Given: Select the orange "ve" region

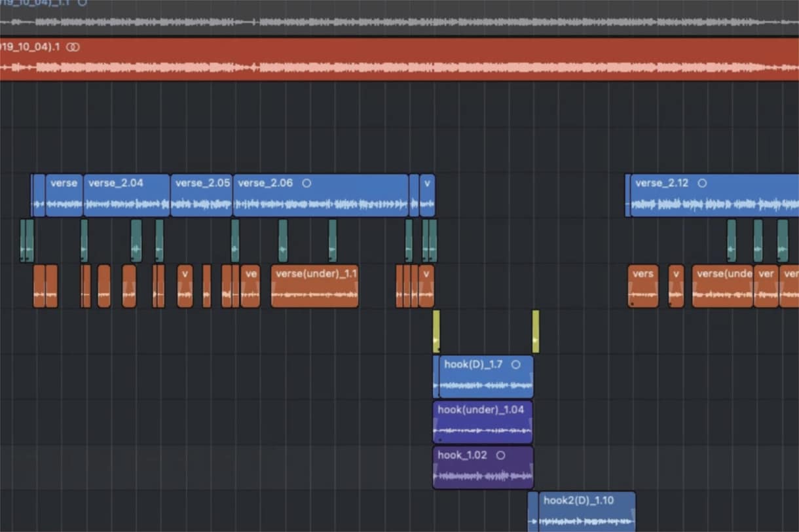Looking at the screenshot, I should click(250, 286).
